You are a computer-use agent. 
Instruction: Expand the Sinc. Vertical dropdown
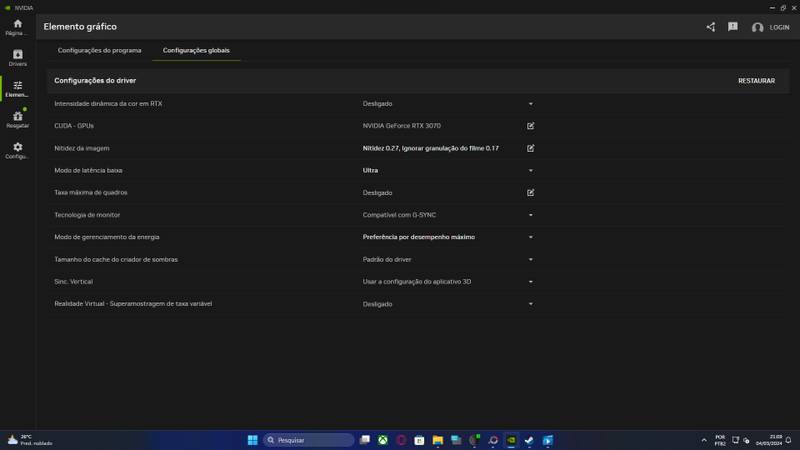click(531, 282)
